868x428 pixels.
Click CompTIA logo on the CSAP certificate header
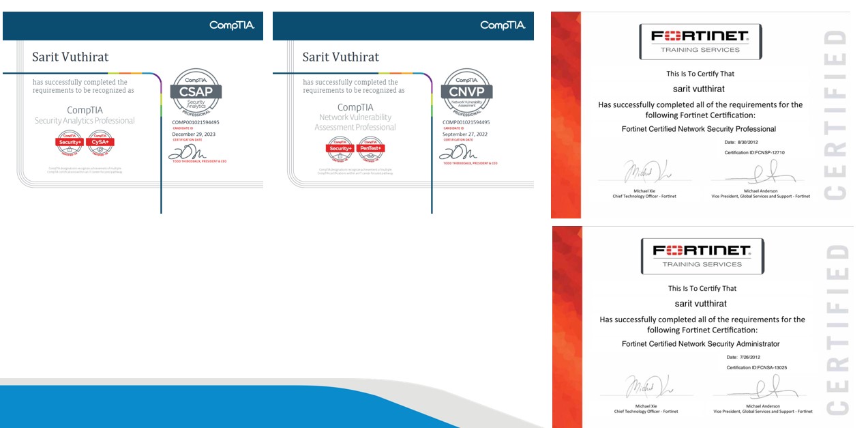(x=232, y=25)
